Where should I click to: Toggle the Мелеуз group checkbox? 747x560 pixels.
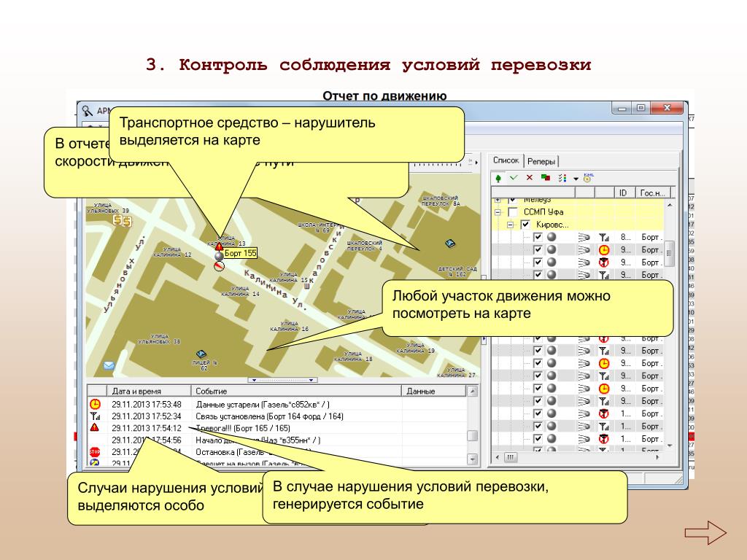click(513, 200)
